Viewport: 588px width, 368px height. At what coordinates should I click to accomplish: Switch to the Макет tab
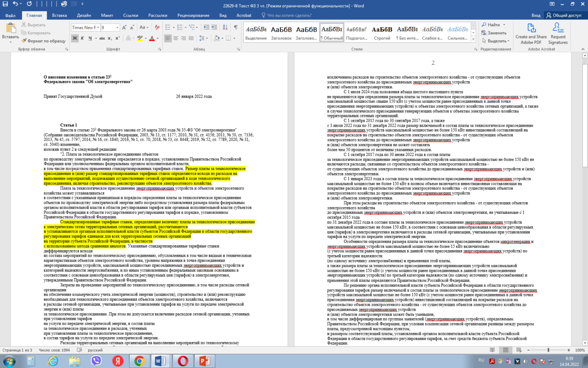pyautogui.click(x=107, y=15)
